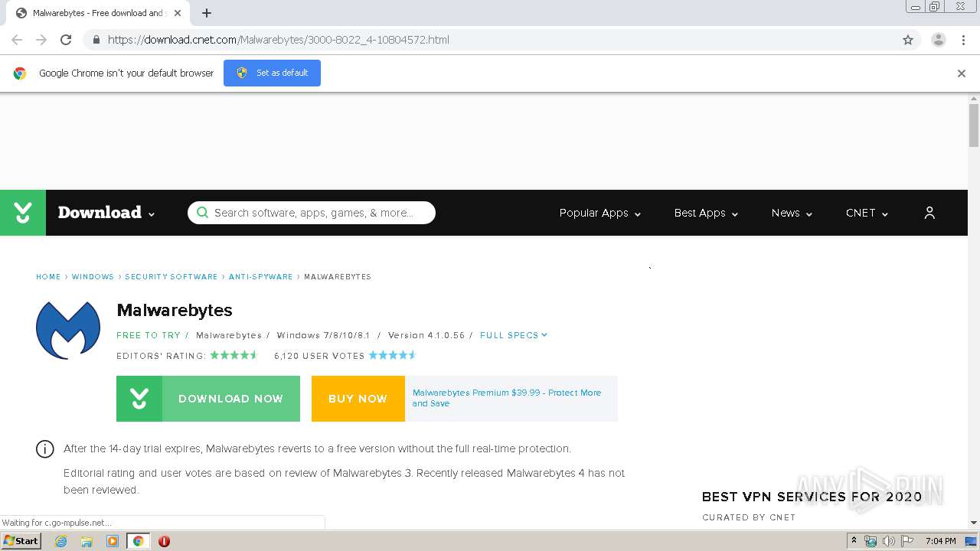Screen dimensions: 980x551
Task: Open Windows Explorer folder in taskbar
Action: [x=87, y=541]
